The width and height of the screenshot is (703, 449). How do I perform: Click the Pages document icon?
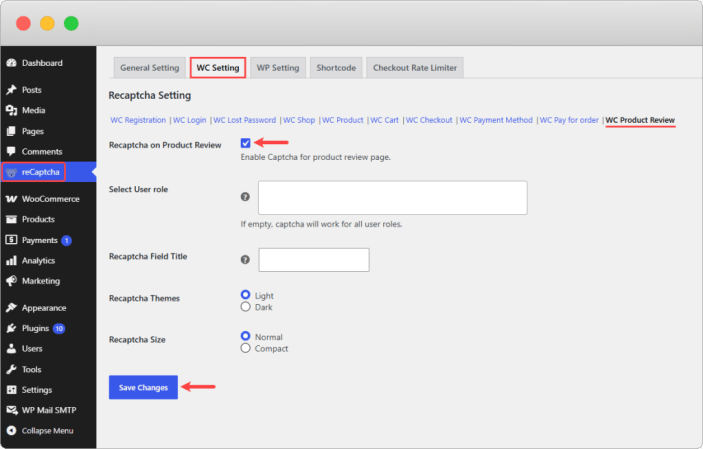(x=11, y=131)
